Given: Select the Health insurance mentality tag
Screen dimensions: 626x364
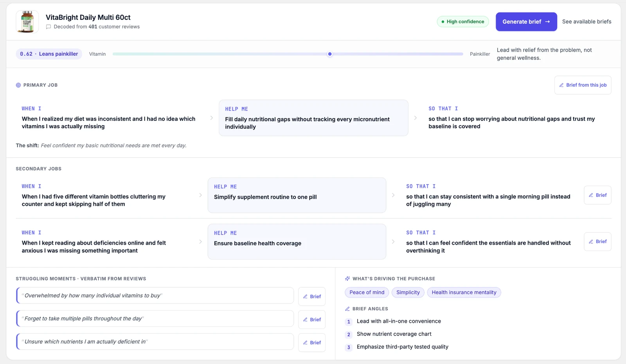Looking at the screenshot, I should 464,292.
